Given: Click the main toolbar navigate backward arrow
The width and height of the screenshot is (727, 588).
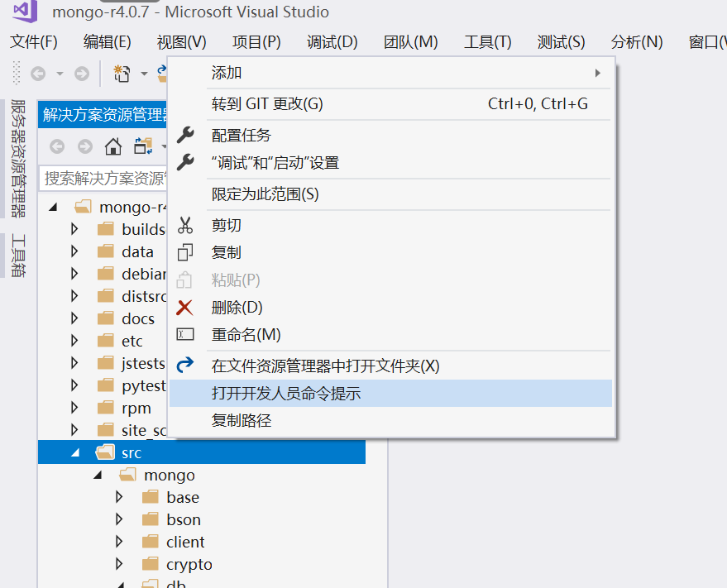Looking at the screenshot, I should (x=38, y=74).
